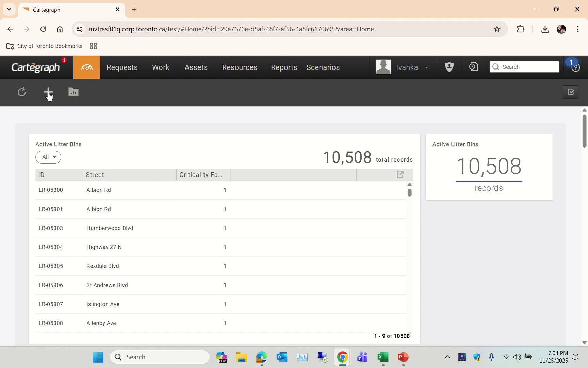
Task: Bookmark this page with the star
Action: 497,29
